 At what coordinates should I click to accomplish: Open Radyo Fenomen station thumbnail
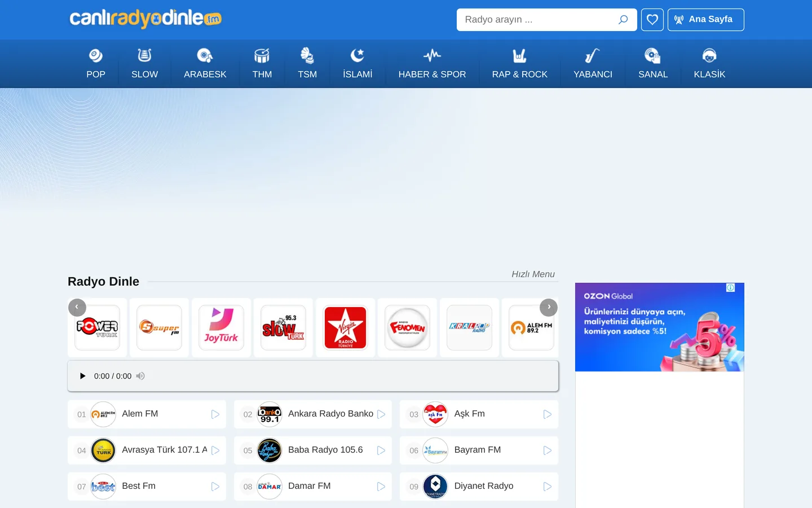pyautogui.click(x=407, y=327)
